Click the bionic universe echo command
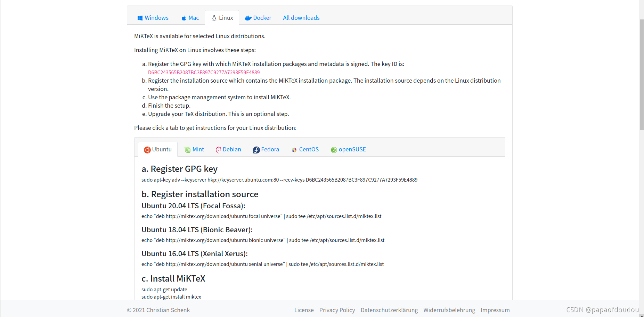 pyautogui.click(x=263, y=240)
